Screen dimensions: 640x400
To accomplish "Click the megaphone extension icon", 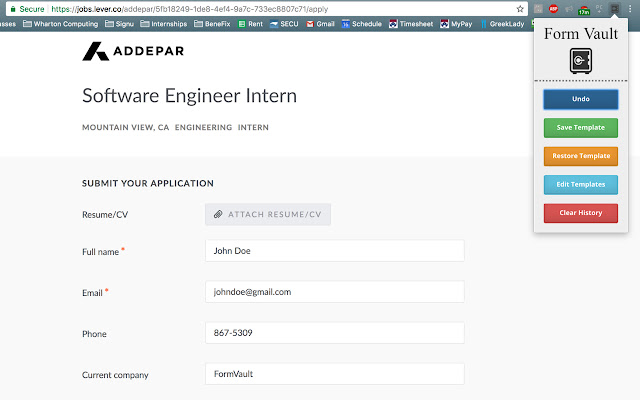I will coord(569,9).
